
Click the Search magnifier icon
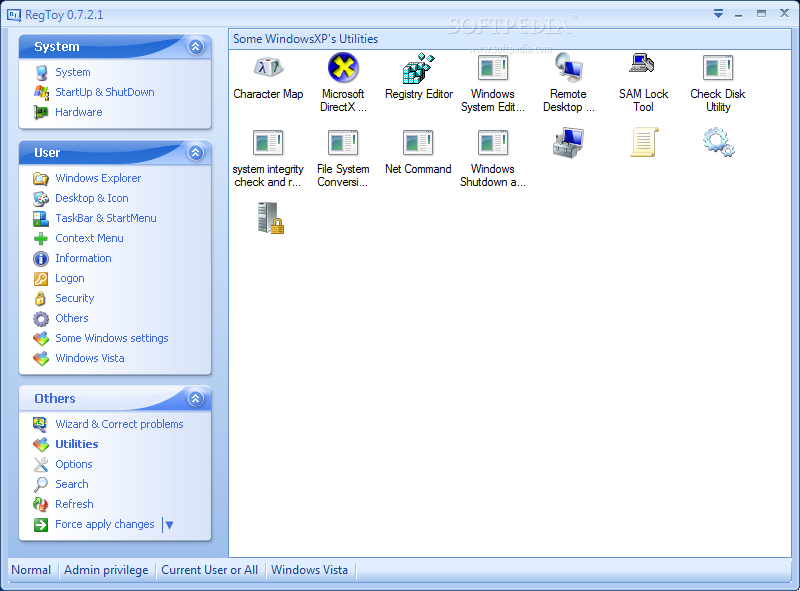coord(41,484)
